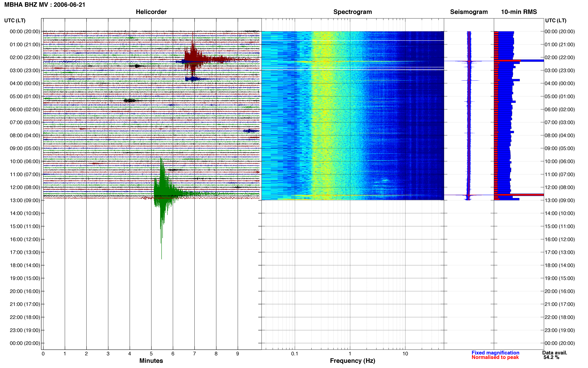Click 12:00 (08:00) on the left time axis
588x368 pixels.
click(25, 187)
